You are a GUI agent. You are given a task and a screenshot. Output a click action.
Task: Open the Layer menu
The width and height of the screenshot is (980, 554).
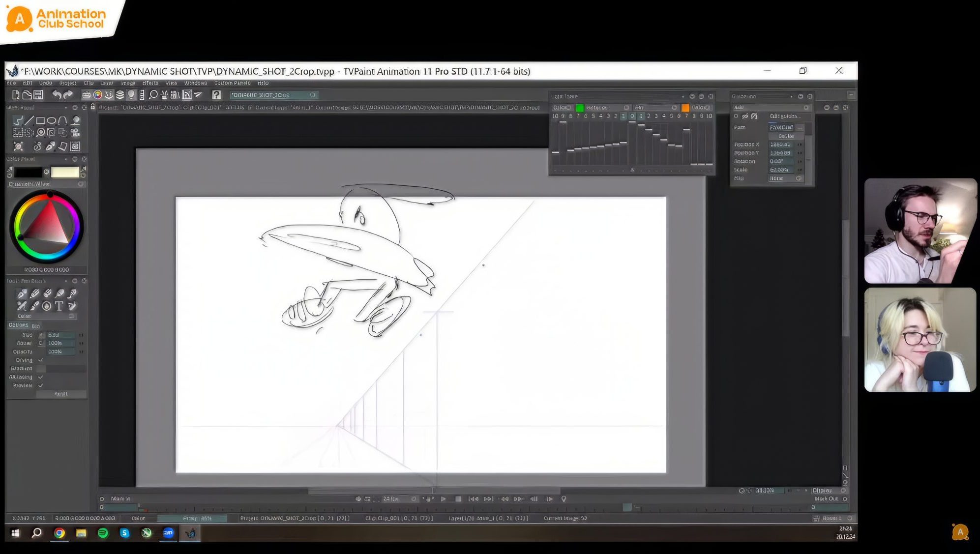coord(107,83)
